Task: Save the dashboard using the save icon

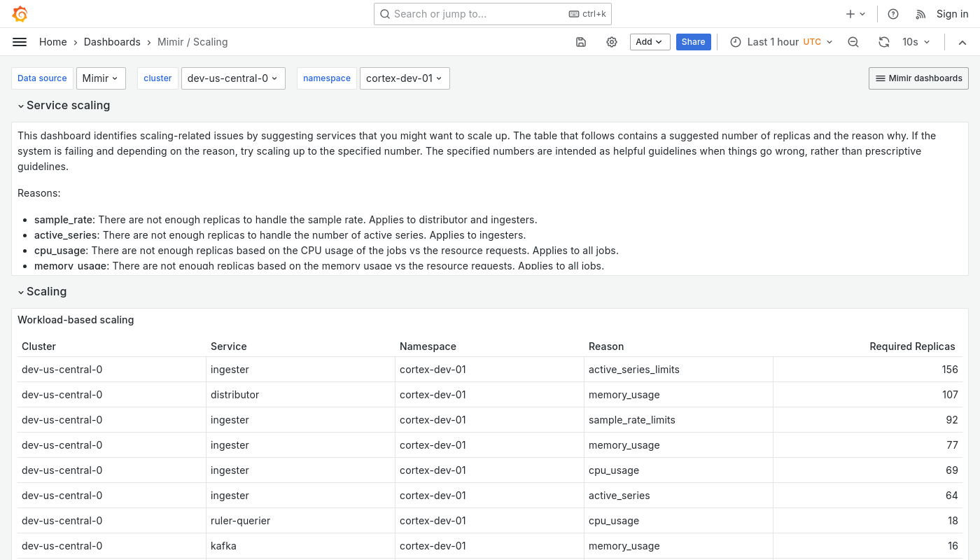Action: pyautogui.click(x=581, y=42)
